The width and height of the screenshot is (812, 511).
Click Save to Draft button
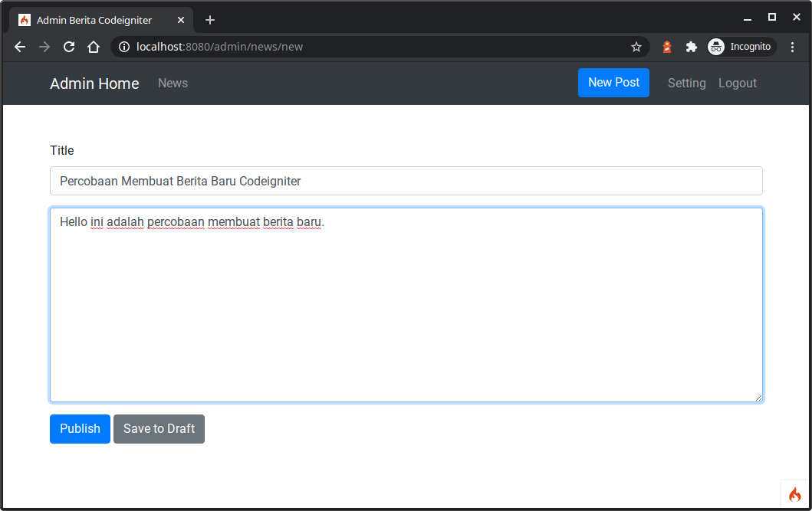click(159, 429)
